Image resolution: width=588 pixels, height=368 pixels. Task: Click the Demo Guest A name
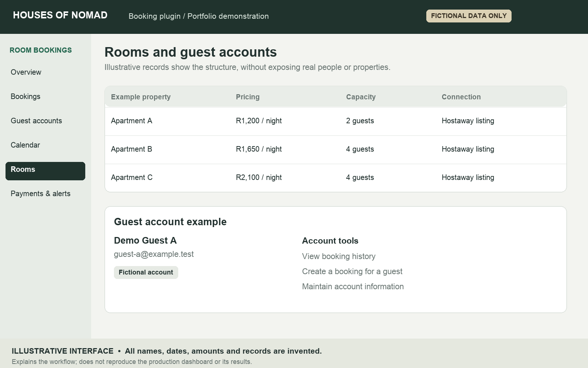coord(145,240)
